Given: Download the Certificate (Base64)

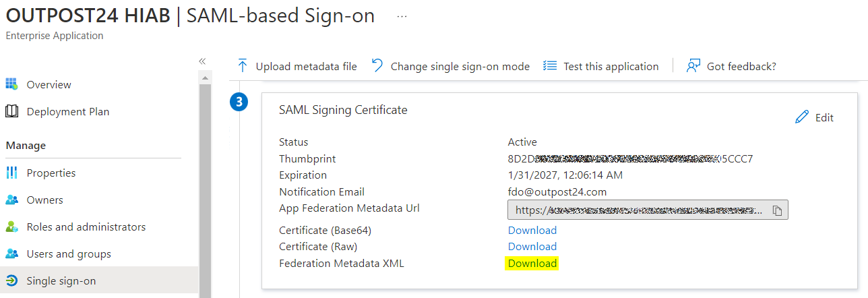Looking at the screenshot, I should coord(532,231).
